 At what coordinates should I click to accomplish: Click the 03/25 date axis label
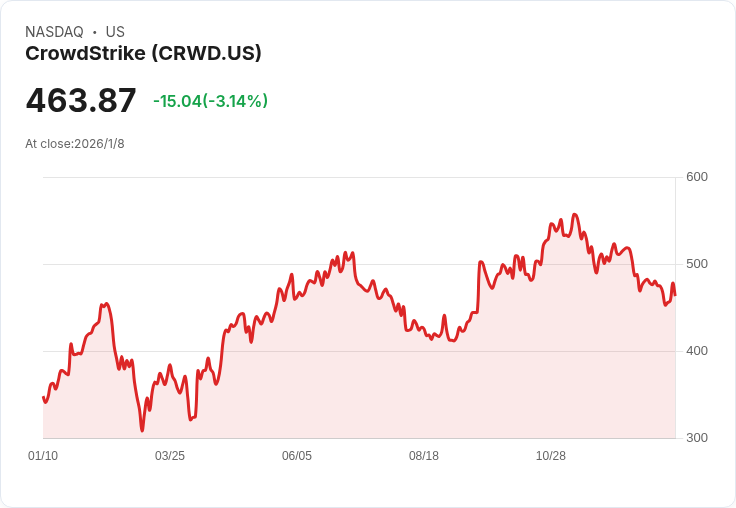click(170, 455)
